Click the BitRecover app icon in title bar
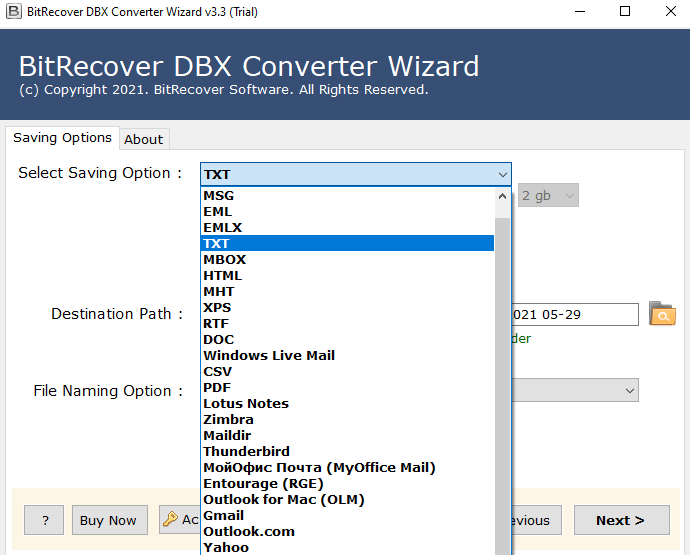Screen dimensions: 690x555 pos(13,11)
